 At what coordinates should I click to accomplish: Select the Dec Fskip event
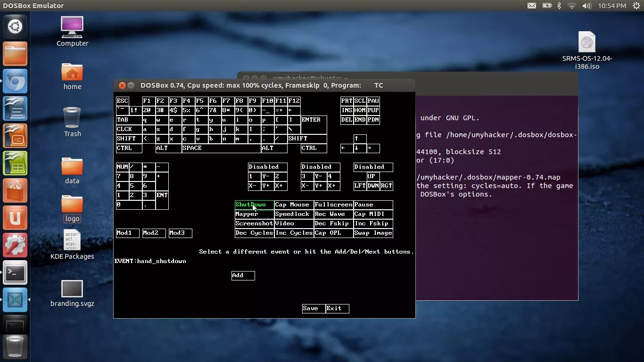coord(333,223)
